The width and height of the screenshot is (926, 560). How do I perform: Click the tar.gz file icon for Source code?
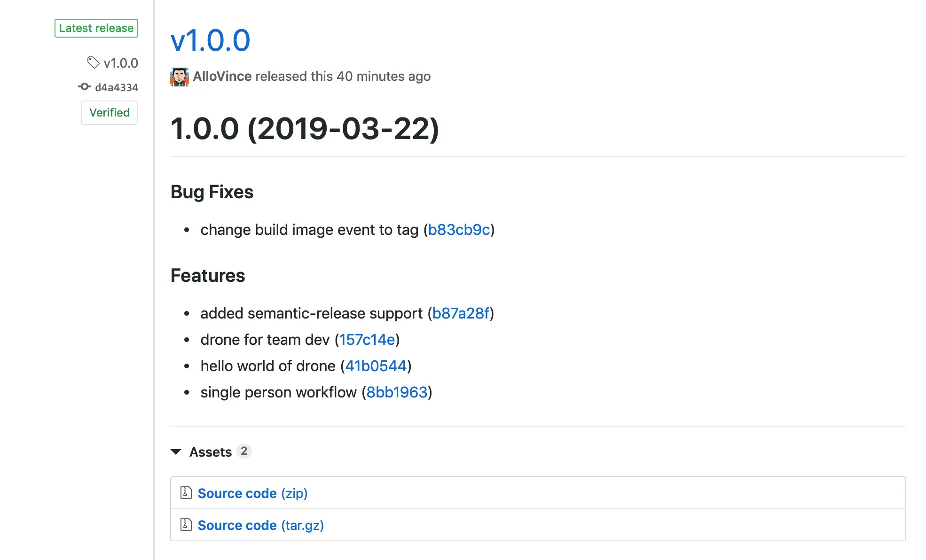186,524
